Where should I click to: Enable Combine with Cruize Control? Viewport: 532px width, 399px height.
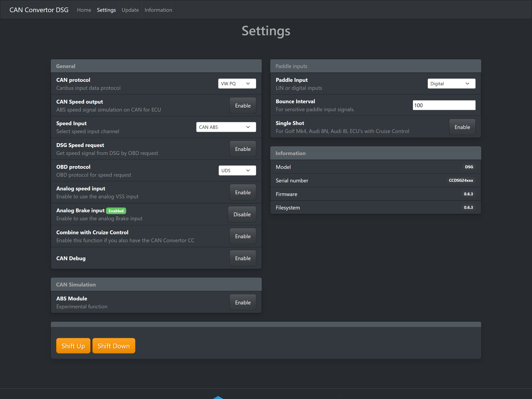click(x=243, y=236)
